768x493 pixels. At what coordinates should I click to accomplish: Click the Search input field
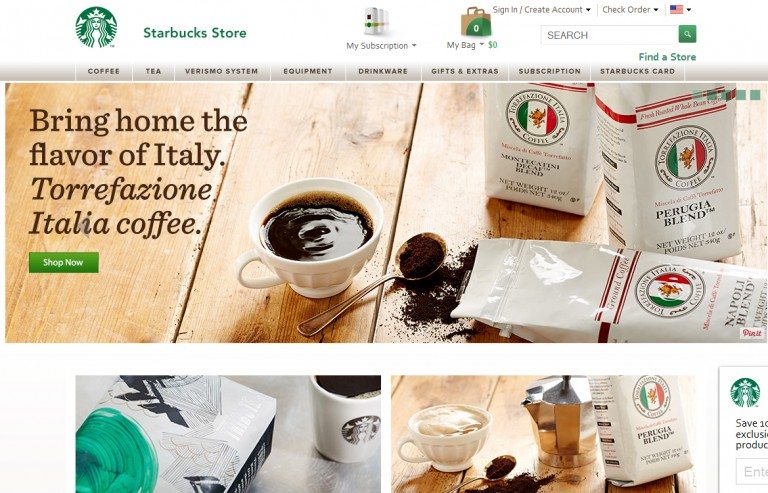[x=610, y=35]
